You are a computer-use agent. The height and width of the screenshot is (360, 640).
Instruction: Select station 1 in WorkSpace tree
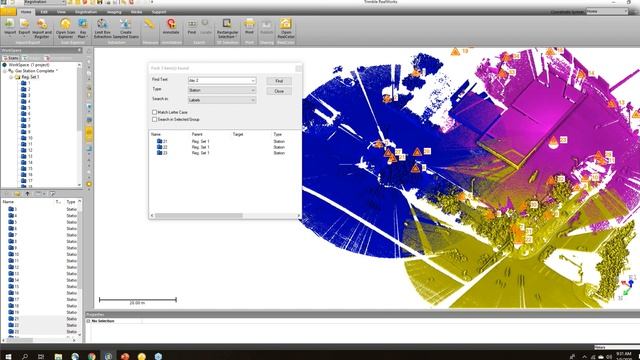pyautogui.click(x=26, y=83)
